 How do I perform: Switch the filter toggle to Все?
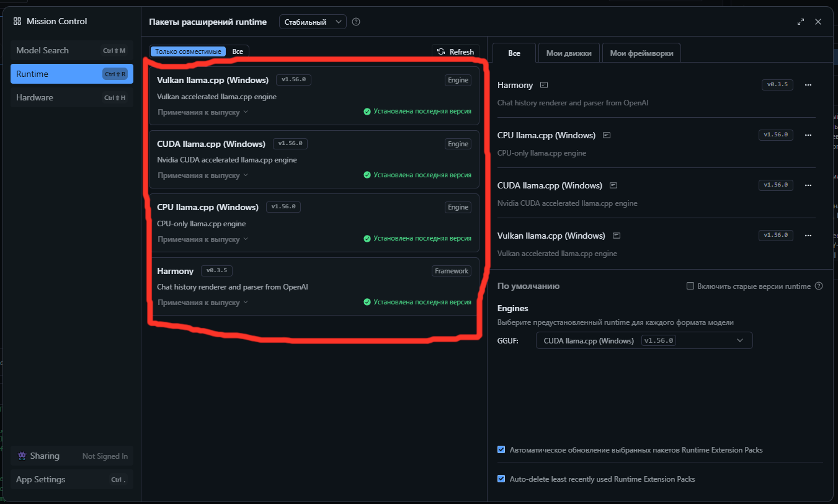[238, 51]
